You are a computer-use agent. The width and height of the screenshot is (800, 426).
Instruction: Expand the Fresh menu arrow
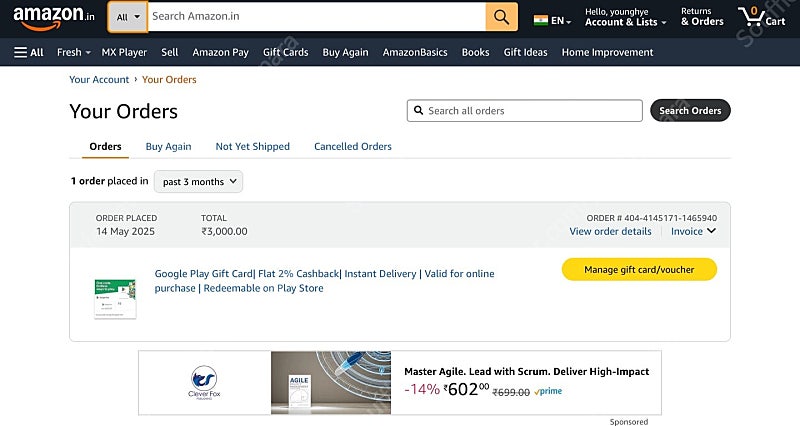[88, 53]
